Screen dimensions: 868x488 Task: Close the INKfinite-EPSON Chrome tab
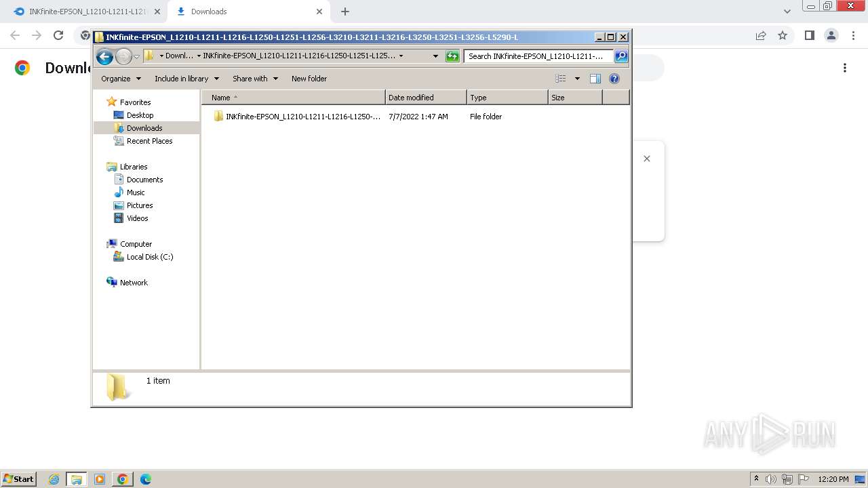[x=157, y=12]
